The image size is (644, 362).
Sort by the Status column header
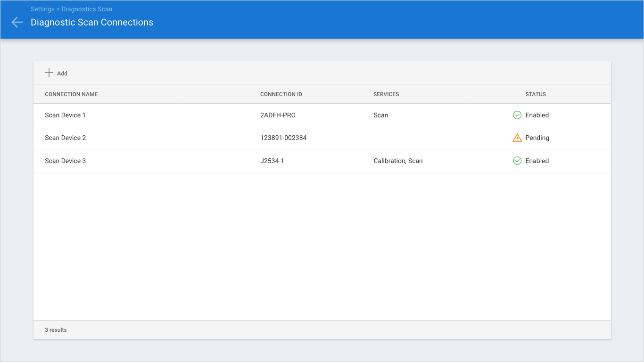click(x=536, y=94)
